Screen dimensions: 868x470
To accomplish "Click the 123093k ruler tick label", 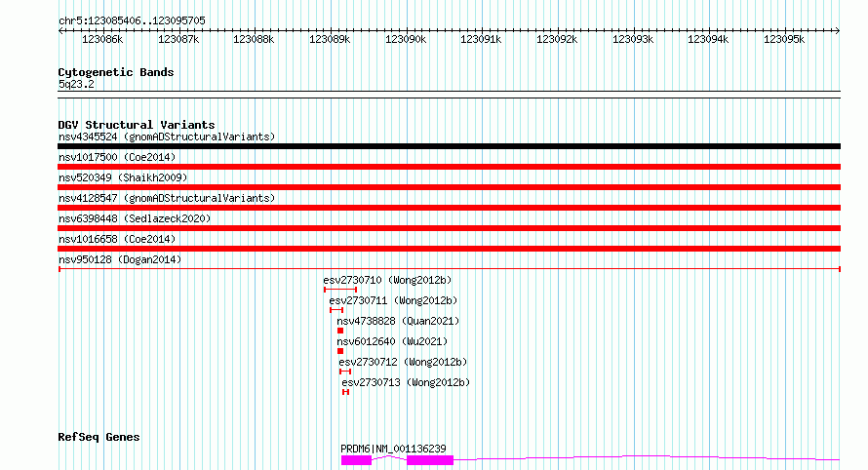I will (x=633, y=39).
